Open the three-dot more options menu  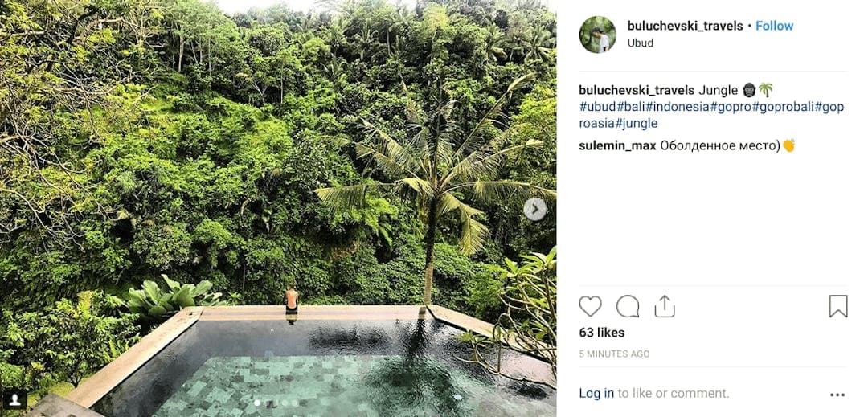837,395
